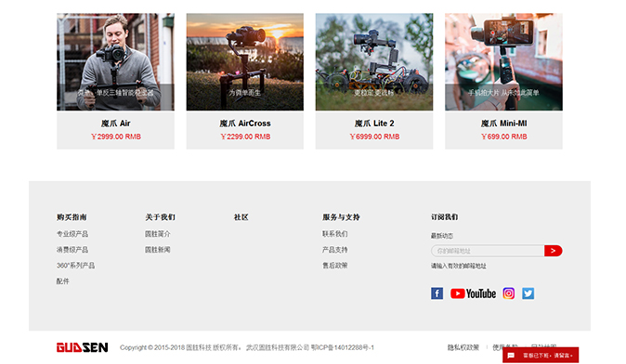Image resolution: width=626 pixels, height=364 pixels.
Task: Click the ¥6999.00 RMB price
Action: 374,136
